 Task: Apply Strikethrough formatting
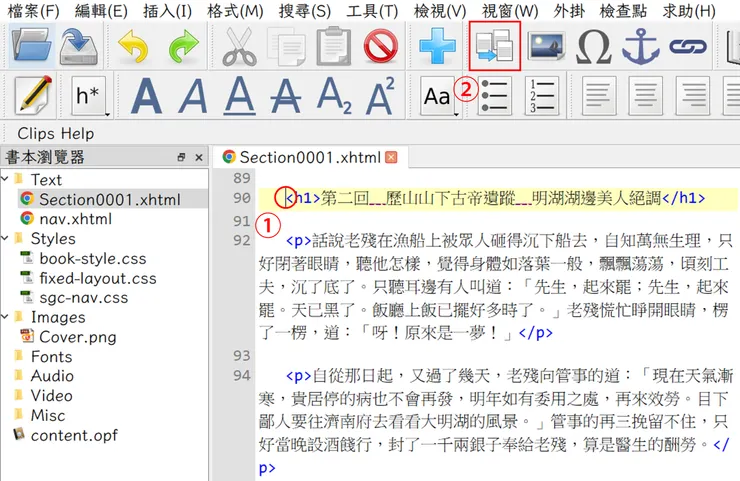pos(286,96)
